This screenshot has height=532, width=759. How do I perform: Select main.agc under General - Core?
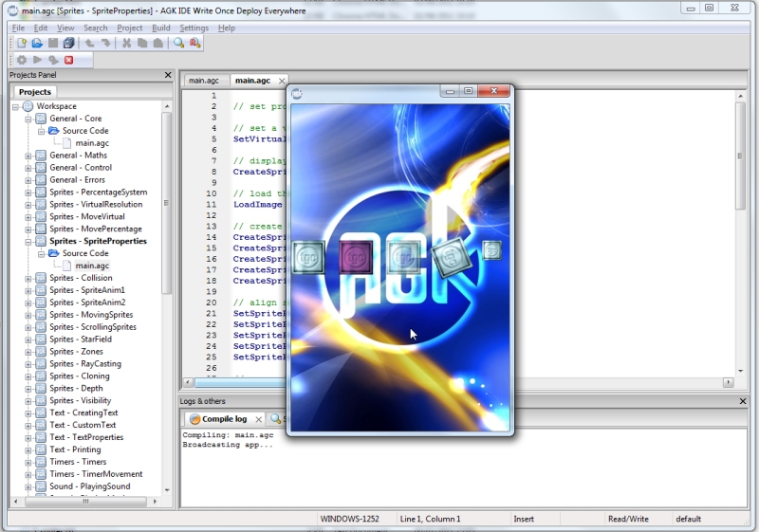pyautogui.click(x=92, y=143)
